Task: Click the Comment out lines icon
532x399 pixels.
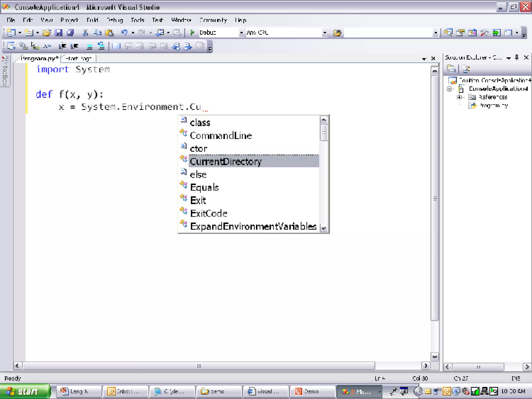Action: pos(89,46)
